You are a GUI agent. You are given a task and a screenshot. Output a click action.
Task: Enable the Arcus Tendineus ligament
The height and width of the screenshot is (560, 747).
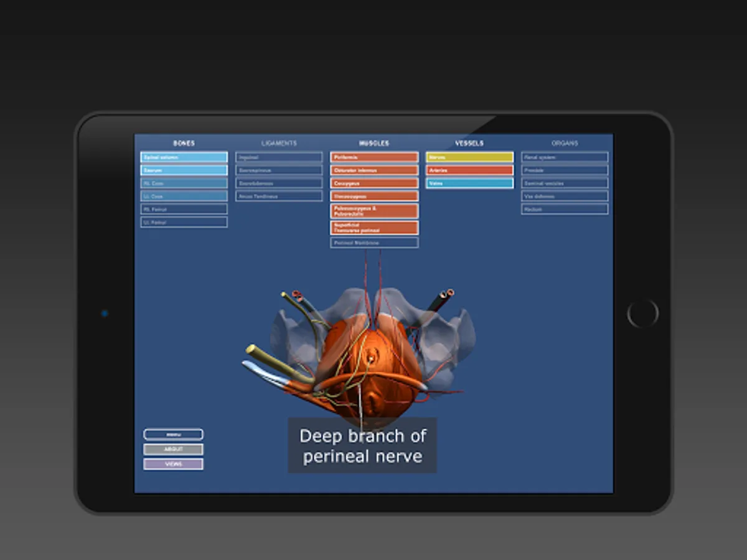tap(278, 196)
